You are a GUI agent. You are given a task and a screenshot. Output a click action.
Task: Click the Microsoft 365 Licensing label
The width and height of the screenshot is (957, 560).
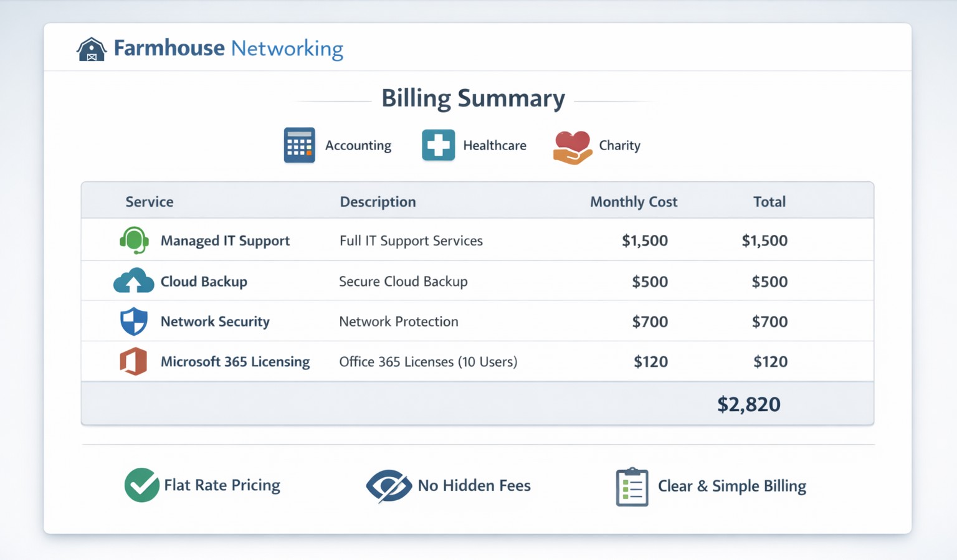[x=235, y=362]
